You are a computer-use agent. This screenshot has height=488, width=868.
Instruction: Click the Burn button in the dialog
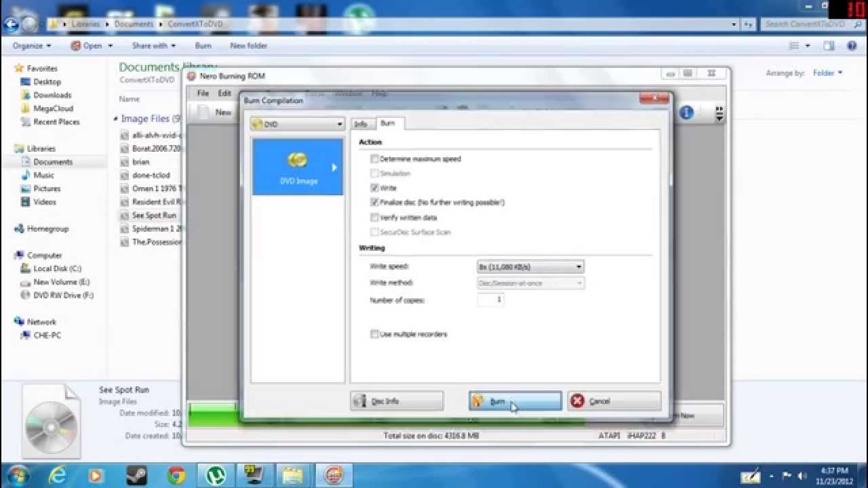[x=515, y=401]
